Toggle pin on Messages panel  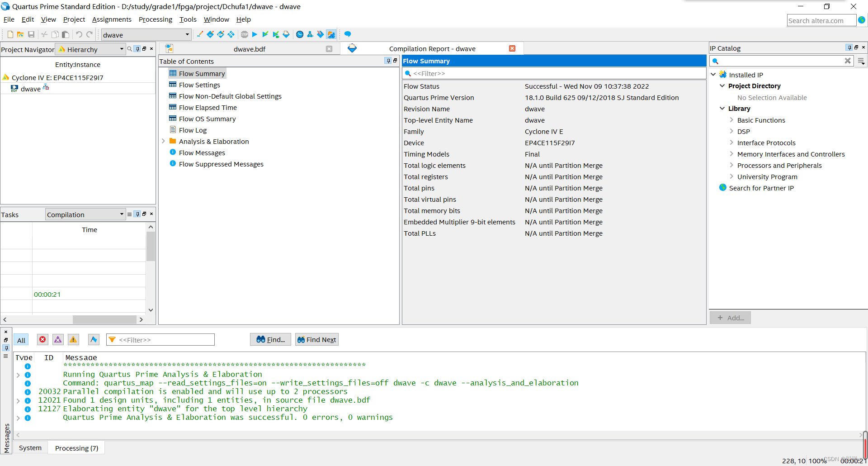point(6,347)
